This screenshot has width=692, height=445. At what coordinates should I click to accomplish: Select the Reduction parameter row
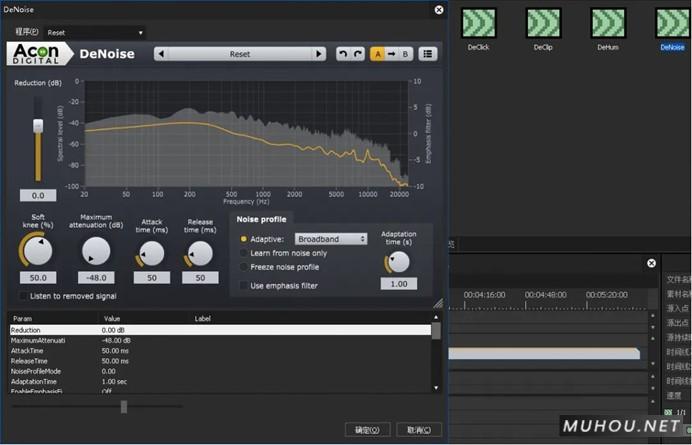pos(220,330)
